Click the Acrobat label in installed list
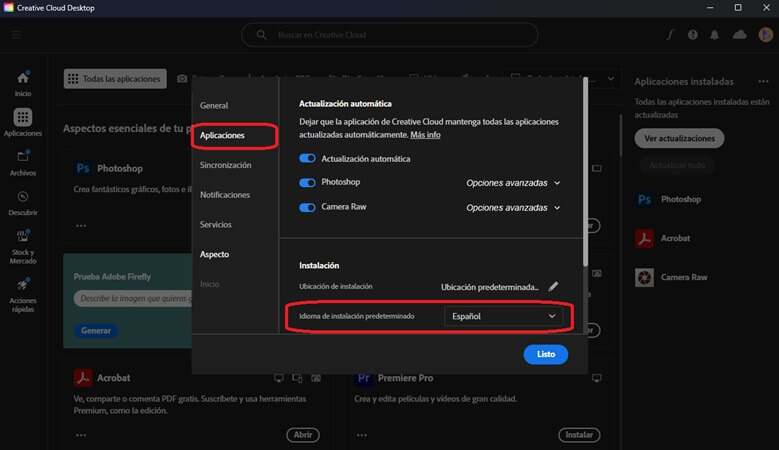 [x=675, y=238]
